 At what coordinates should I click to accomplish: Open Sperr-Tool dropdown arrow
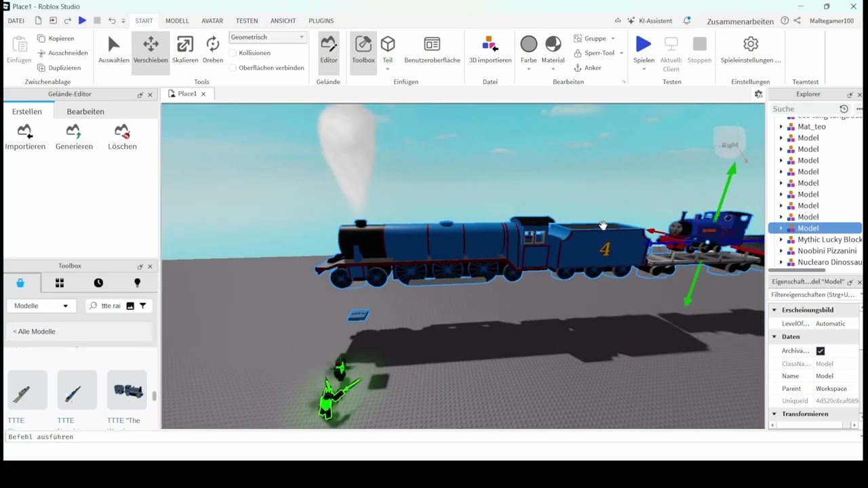click(621, 53)
